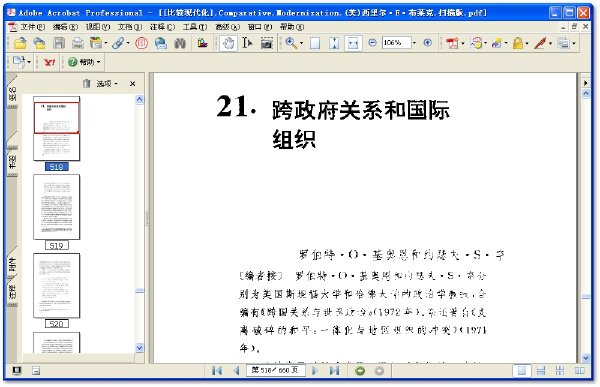The image size is (600, 387).
Task: Open the 注释 menu
Action: pyautogui.click(x=162, y=27)
